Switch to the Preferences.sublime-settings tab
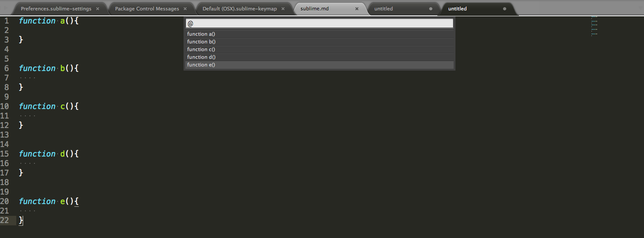 56,9
